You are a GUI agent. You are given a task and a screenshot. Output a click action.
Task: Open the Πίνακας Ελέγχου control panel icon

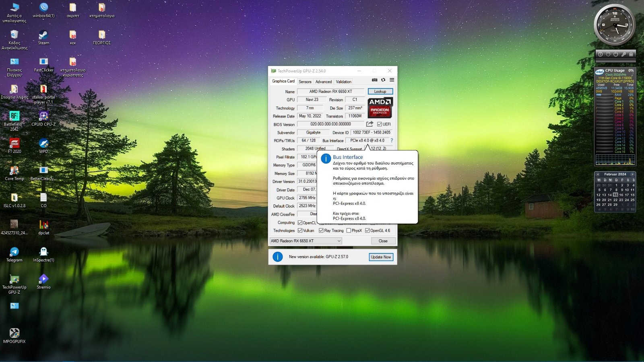tap(14, 67)
